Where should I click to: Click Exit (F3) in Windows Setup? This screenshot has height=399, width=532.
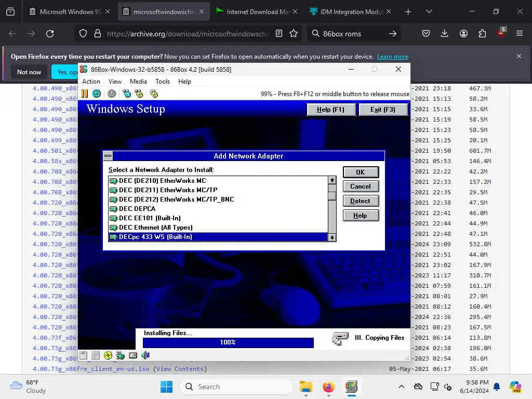coord(383,110)
